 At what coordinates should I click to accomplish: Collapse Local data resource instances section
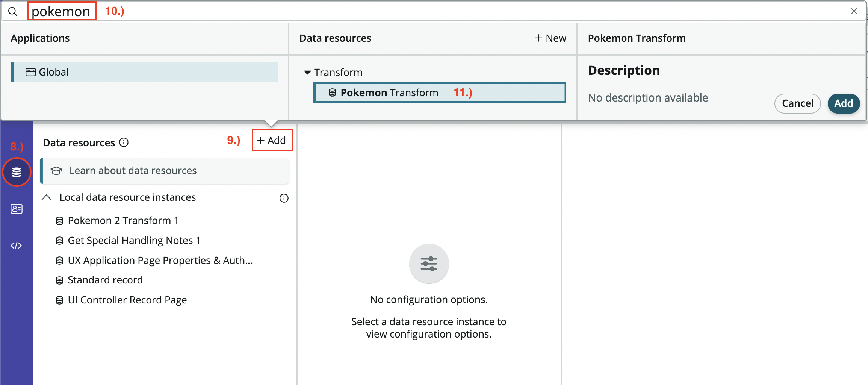tap(47, 197)
